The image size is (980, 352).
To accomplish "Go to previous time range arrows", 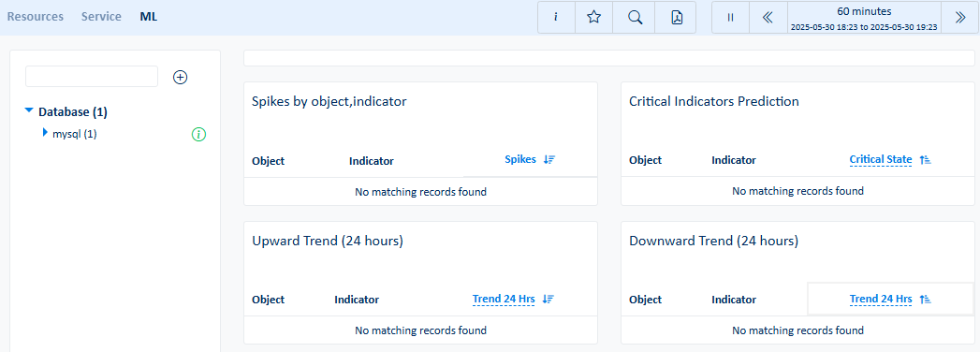I will pos(768,18).
